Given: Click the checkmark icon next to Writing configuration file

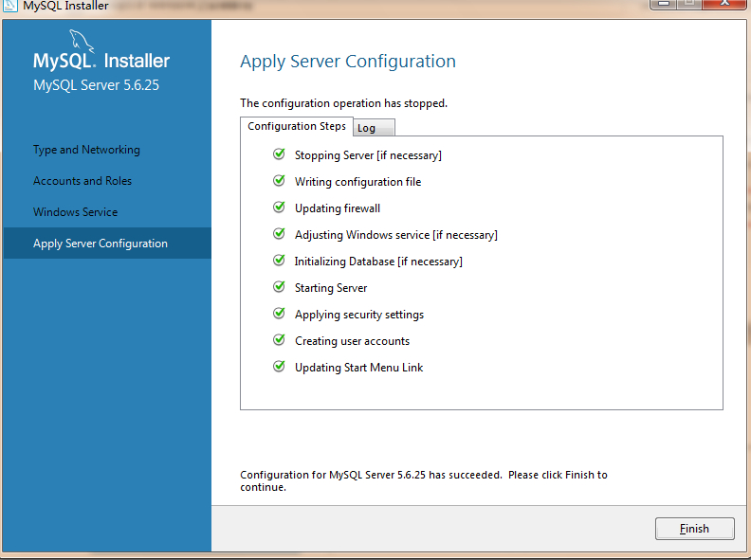Looking at the screenshot, I should click(x=279, y=181).
